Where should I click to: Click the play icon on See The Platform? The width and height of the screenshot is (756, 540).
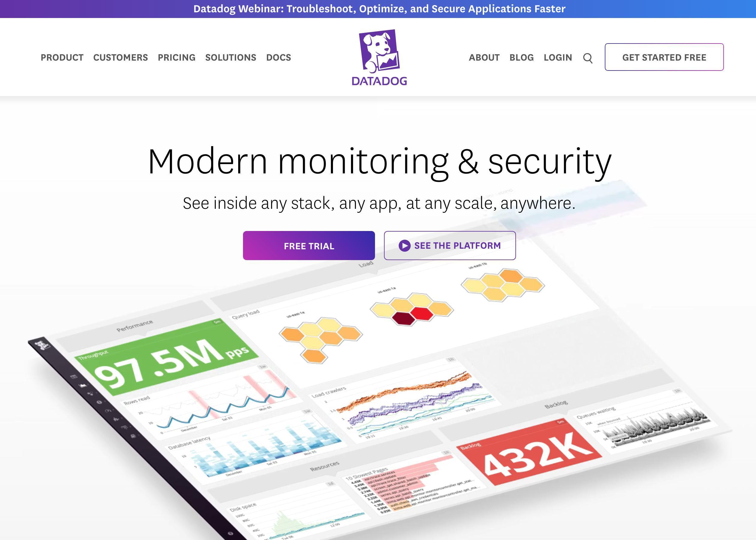pos(404,245)
